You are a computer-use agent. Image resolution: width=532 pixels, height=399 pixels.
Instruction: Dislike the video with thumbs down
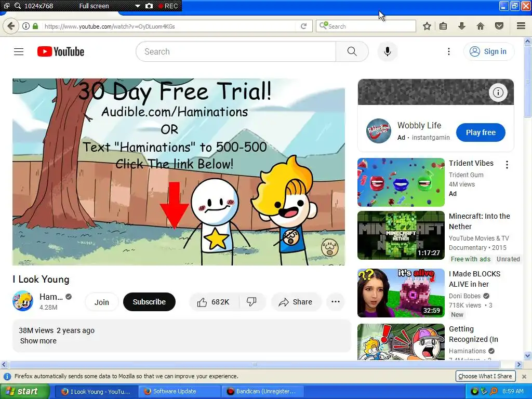point(252,302)
